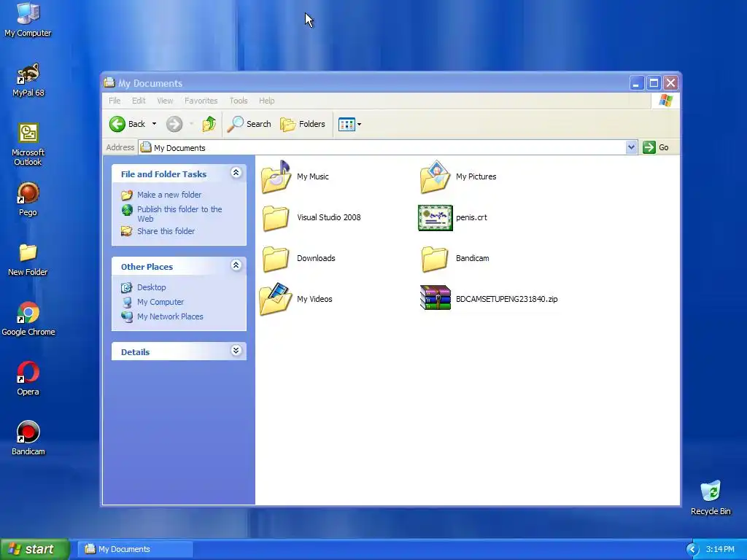Select the BDCAMSETUPENG231840.zip archive icon
This screenshot has width=747, height=560.
(x=435, y=297)
